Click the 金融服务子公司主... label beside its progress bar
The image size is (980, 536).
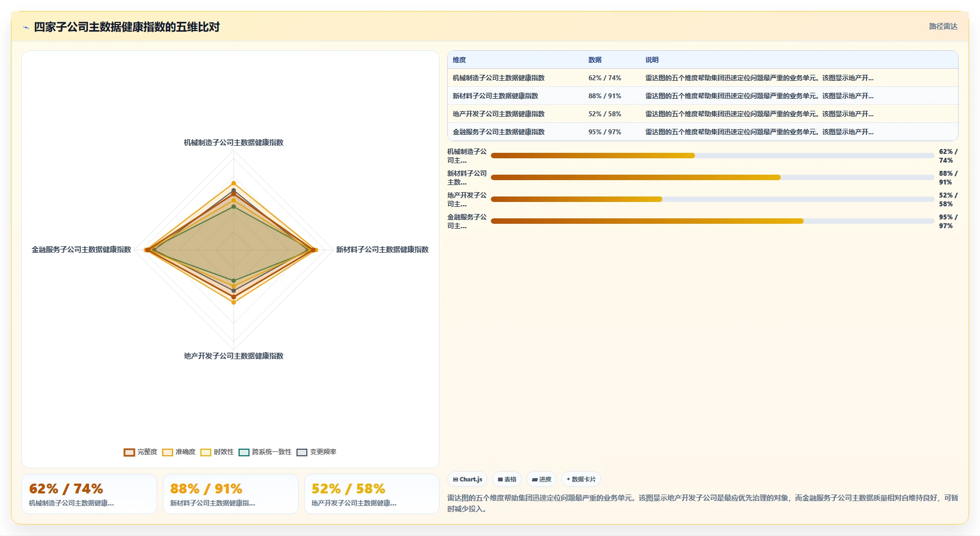coord(467,222)
